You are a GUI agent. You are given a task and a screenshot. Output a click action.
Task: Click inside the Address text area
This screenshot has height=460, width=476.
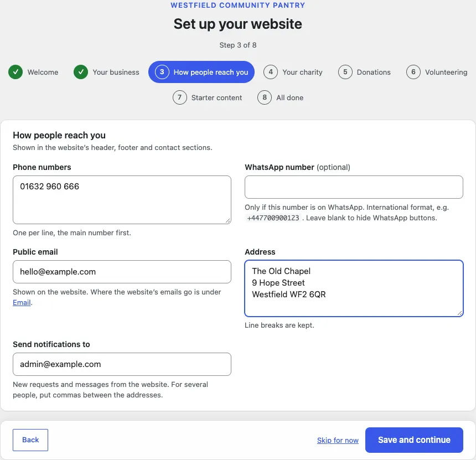(x=354, y=288)
